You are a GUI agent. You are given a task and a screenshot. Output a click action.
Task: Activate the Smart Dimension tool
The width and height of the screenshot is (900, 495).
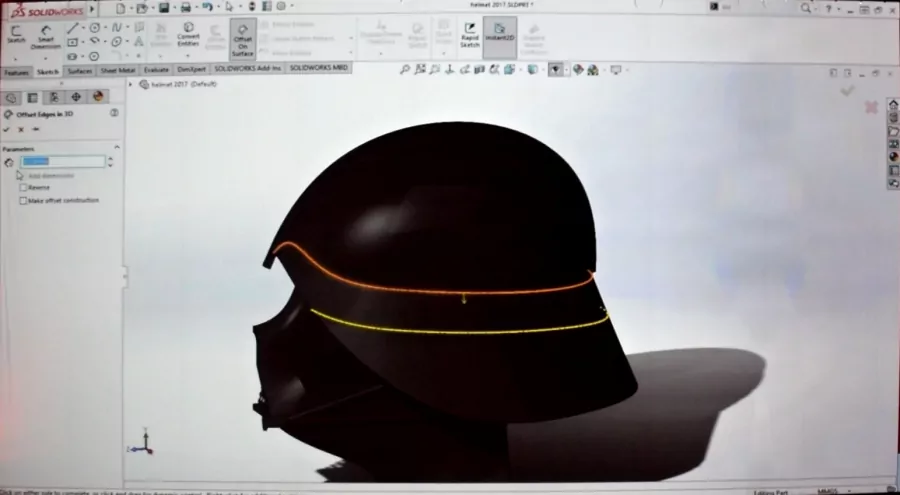point(45,36)
